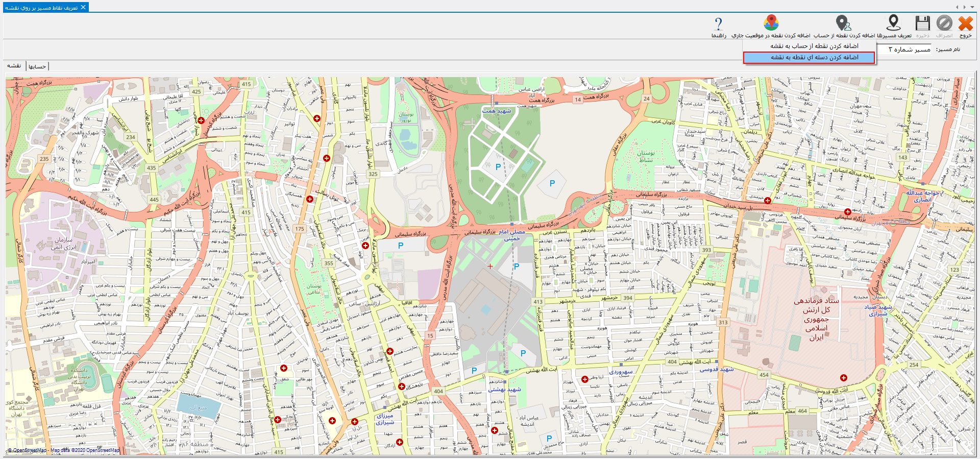Click add point at current location icon
The height and width of the screenshot is (459, 980).
pyautogui.click(x=771, y=23)
